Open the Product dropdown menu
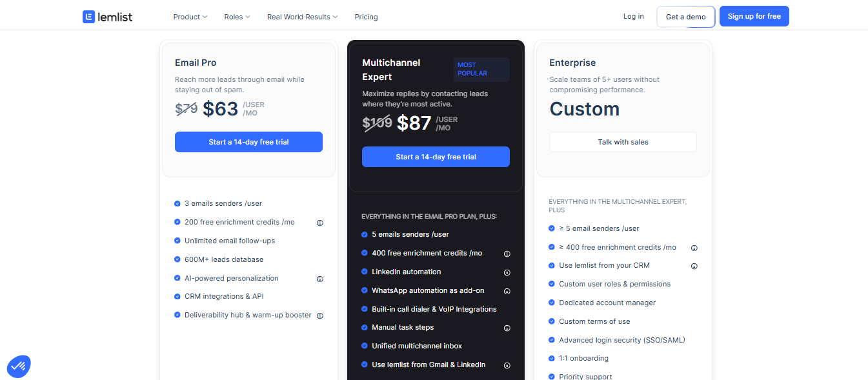The height and width of the screenshot is (380, 868). click(190, 17)
